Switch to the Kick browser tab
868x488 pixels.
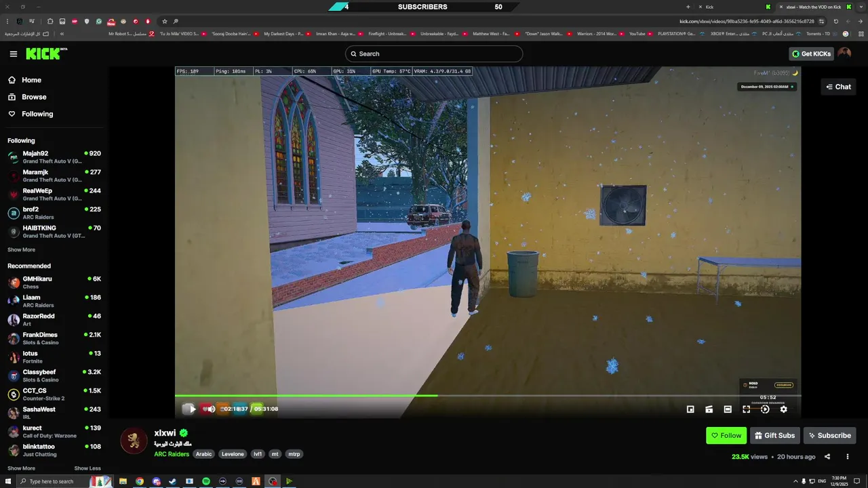pyautogui.click(x=735, y=7)
